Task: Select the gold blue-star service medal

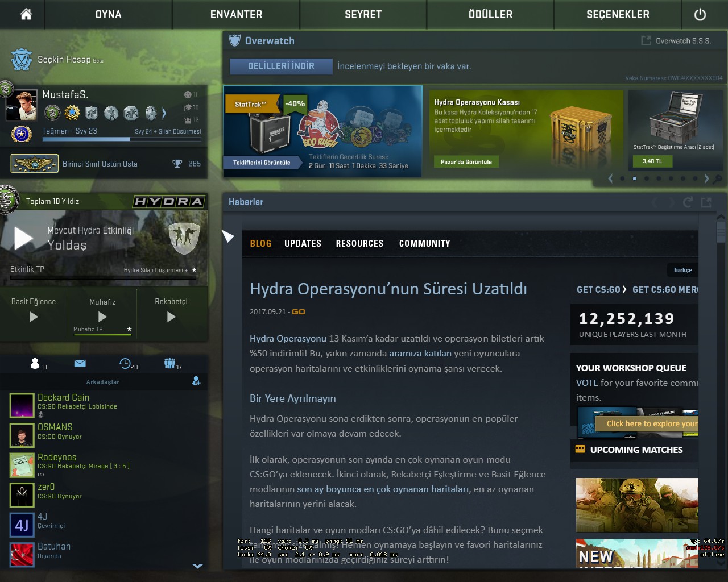Action: (x=72, y=113)
